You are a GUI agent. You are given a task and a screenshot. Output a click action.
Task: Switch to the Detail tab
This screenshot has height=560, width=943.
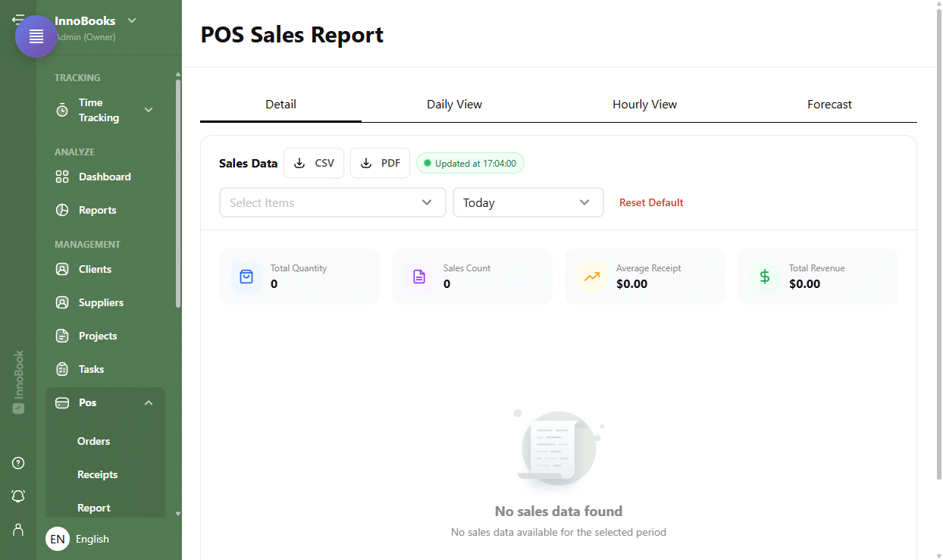pyautogui.click(x=280, y=105)
